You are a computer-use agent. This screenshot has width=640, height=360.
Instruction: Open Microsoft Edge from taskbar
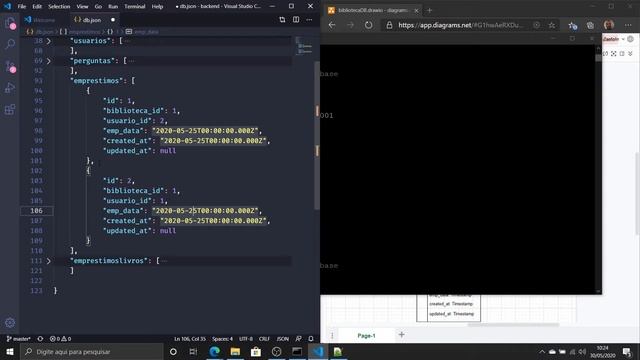[214, 351]
